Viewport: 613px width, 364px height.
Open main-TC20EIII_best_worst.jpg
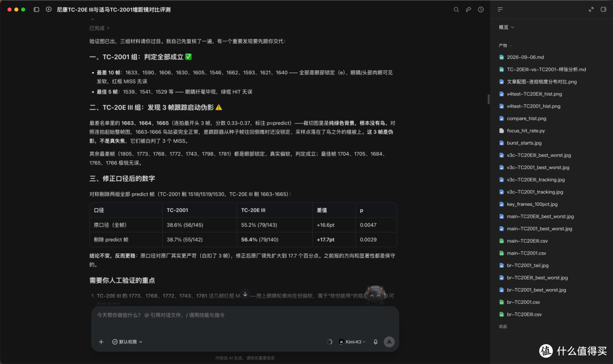540,217
